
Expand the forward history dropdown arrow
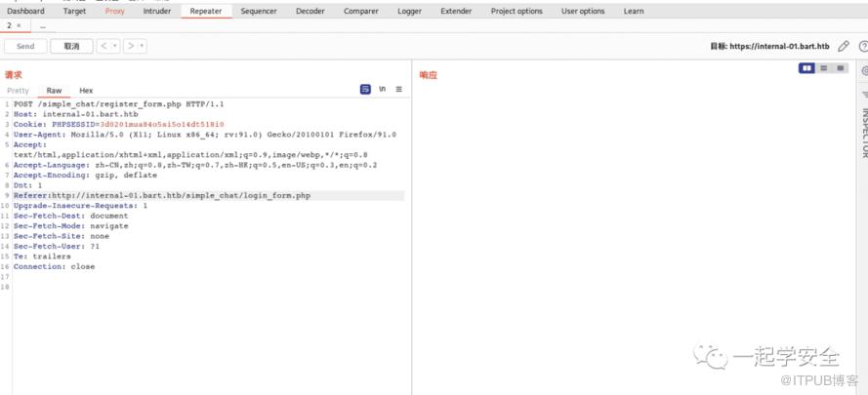(x=143, y=46)
